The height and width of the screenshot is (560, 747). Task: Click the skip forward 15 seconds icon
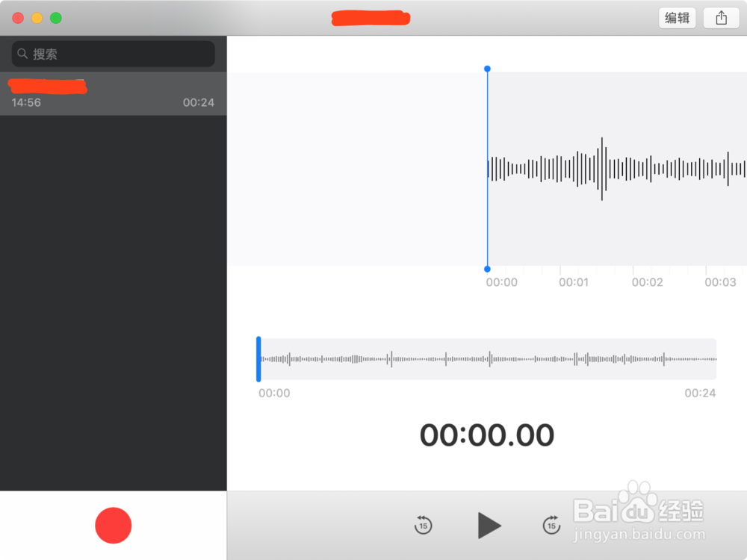(x=551, y=525)
